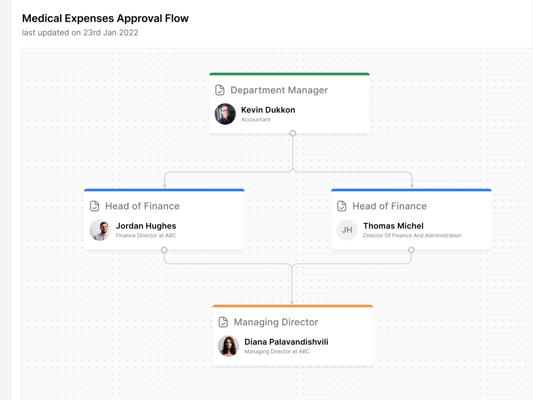Open Thomas Michel name link

click(x=393, y=226)
